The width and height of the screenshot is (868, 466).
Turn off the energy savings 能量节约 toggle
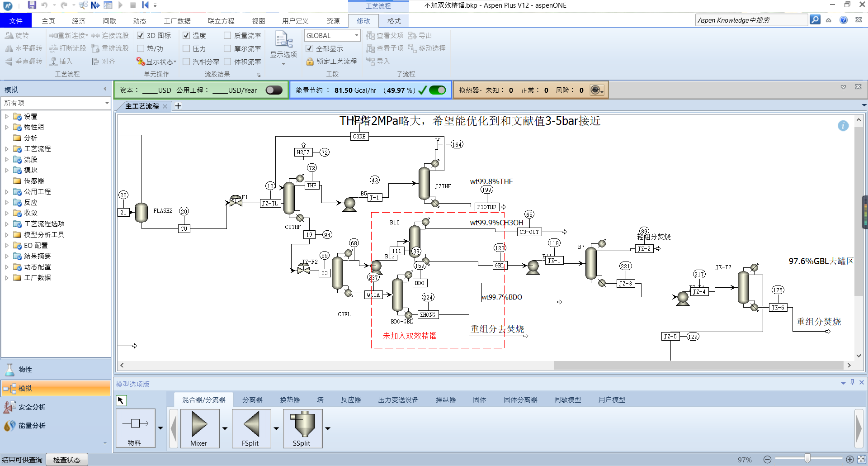[437, 90]
